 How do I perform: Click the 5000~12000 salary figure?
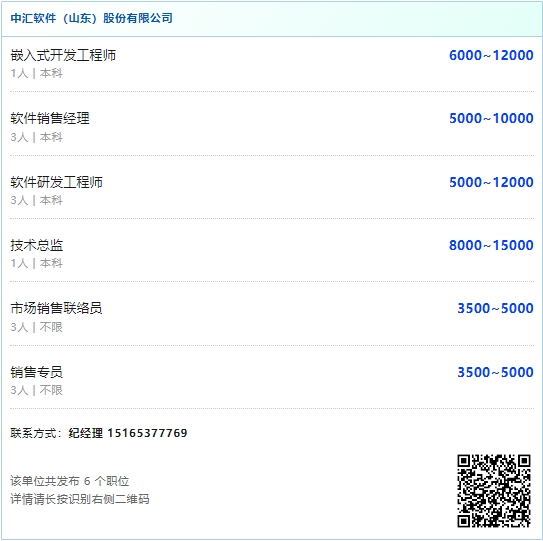click(x=491, y=182)
